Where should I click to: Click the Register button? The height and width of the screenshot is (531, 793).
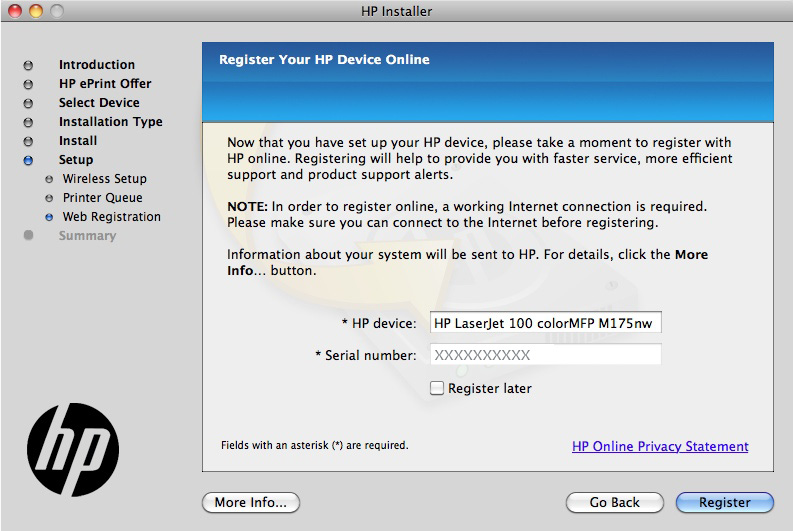coord(725,502)
